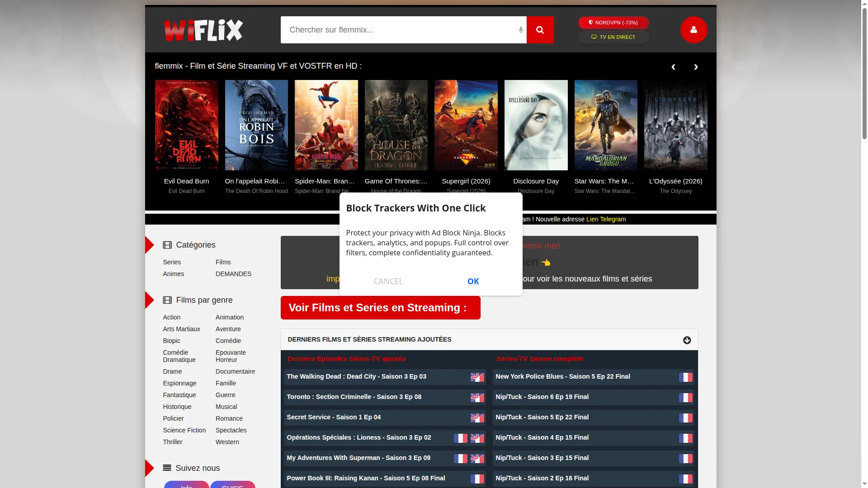This screenshot has width=868, height=488.
Task: Click Cancel in the Block Trackers dialog
Action: tap(388, 281)
